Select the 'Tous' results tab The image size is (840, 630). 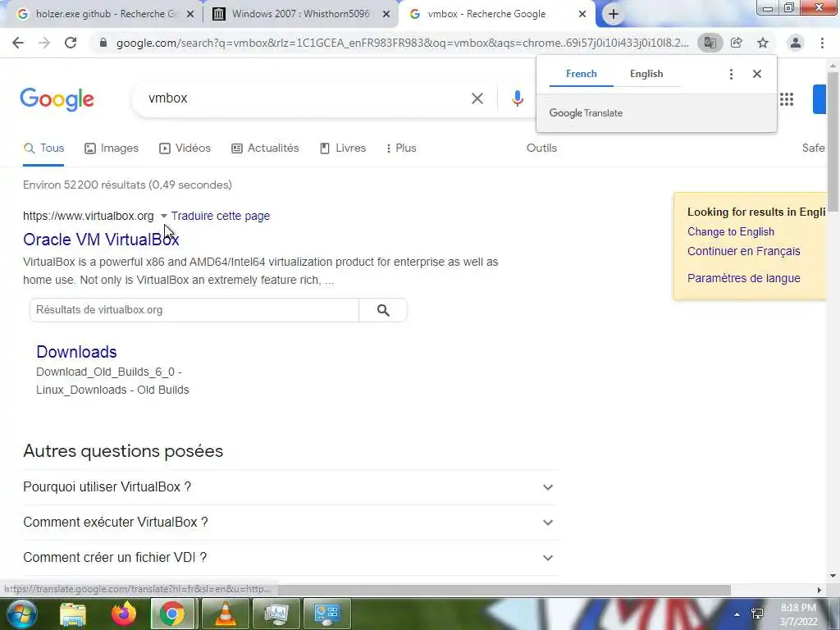(x=43, y=148)
